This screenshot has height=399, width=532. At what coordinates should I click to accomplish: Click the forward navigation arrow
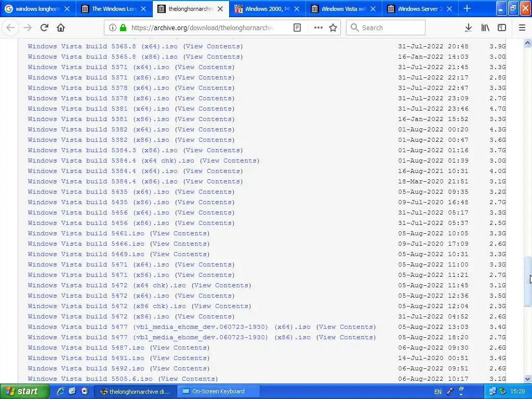(28, 28)
